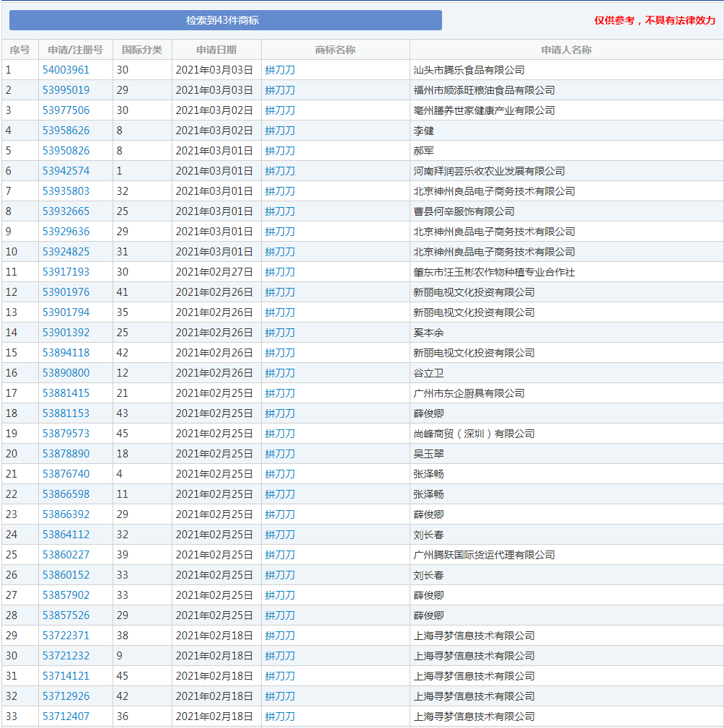Open registration number 53950826
The height and width of the screenshot is (728, 724).
(66, 151)
